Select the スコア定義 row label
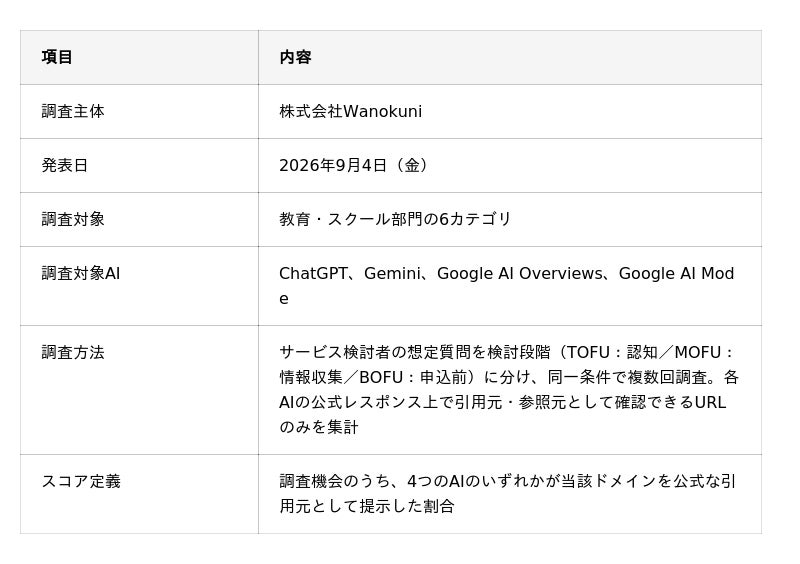The image size is (800, 564). click(81, 481)
